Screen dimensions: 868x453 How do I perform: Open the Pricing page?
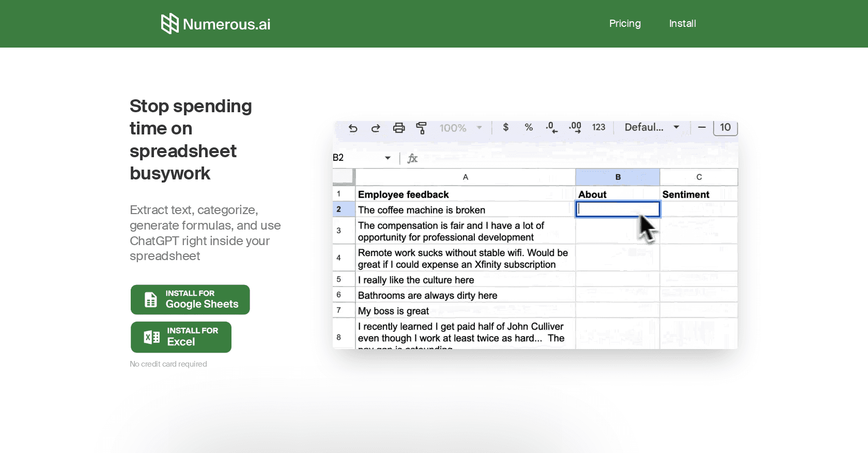pos(625,24)
